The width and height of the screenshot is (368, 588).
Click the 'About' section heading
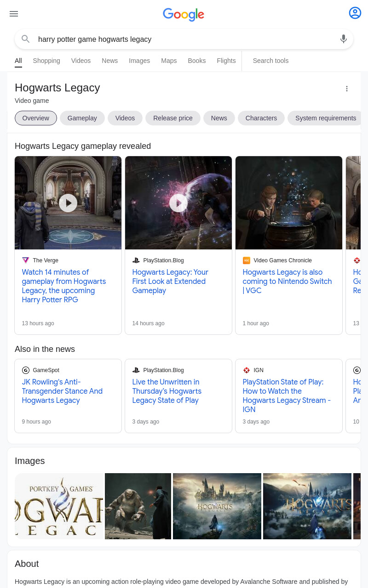[x=27, y=564]
